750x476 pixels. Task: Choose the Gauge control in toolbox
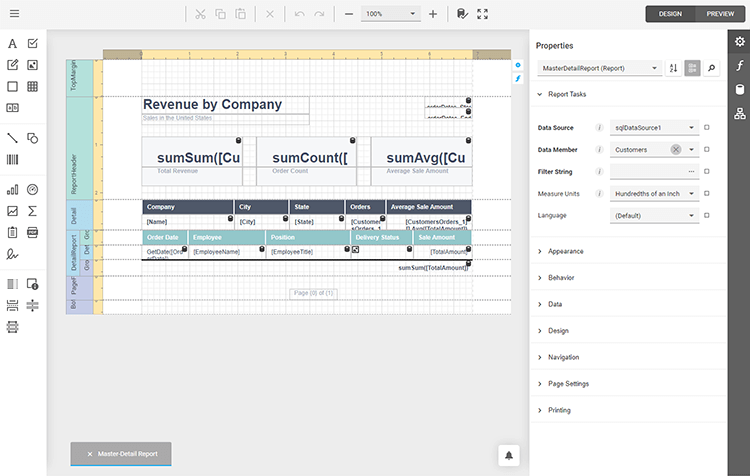point(33,189)
